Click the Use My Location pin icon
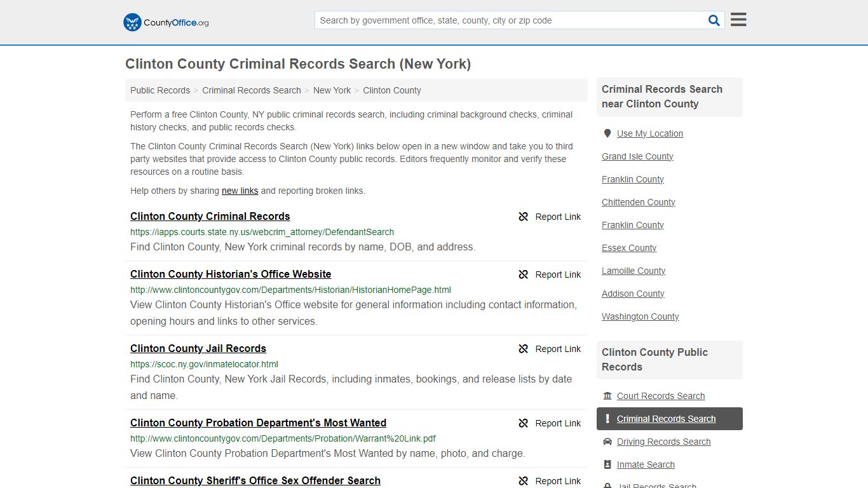This screenshot has width=868, height=488. 607,133
